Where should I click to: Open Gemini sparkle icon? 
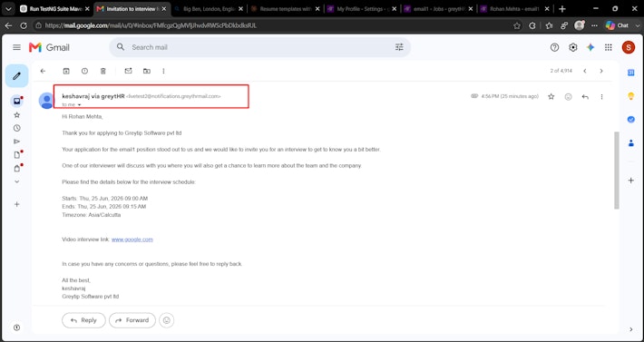click(x=590, y=47)
